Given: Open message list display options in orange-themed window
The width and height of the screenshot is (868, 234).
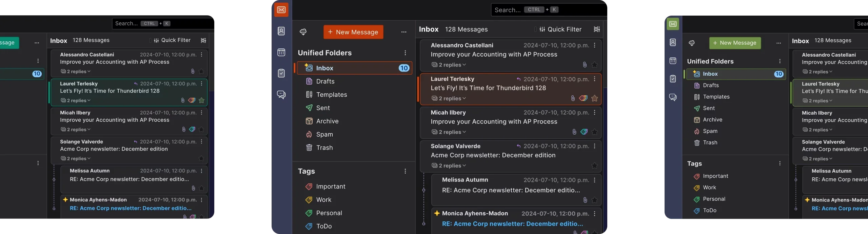Looking at the screenshot, I should point(597,30).
